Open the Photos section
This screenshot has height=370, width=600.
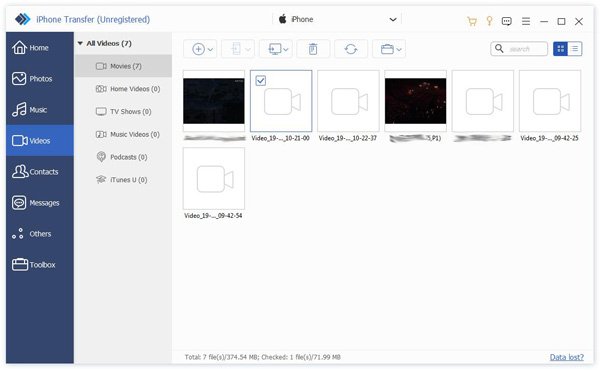[39, 78]
